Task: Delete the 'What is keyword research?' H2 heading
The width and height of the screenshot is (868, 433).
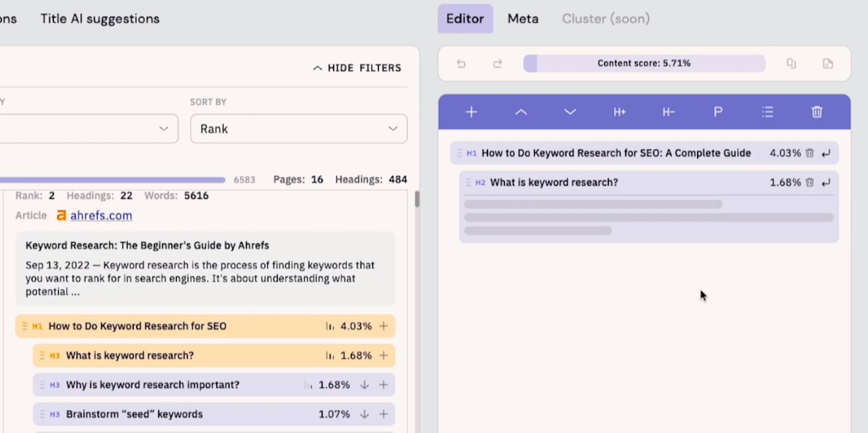Action: coord(810,183)
